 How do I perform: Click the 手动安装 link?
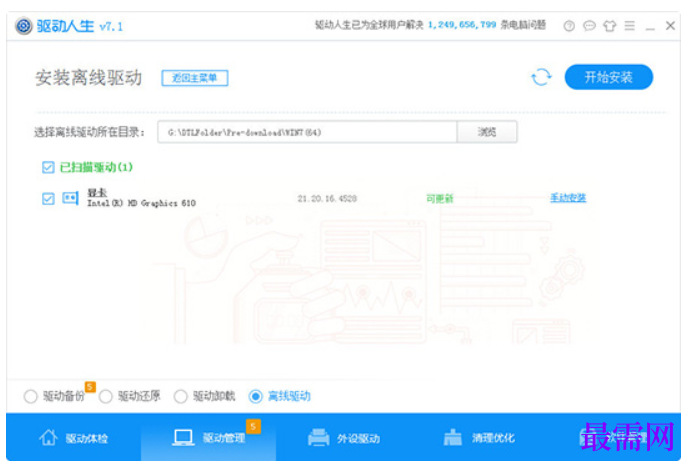click(x=568, y=198)
